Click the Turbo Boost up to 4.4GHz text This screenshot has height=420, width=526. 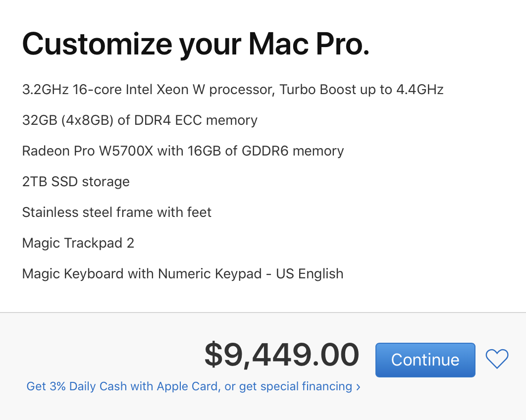(361, 90)
